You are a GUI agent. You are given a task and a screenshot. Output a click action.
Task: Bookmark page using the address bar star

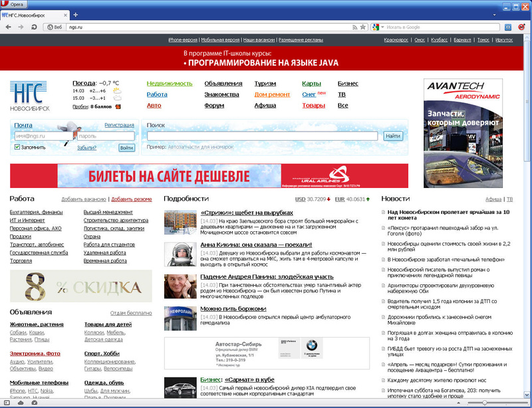[362, 27]
